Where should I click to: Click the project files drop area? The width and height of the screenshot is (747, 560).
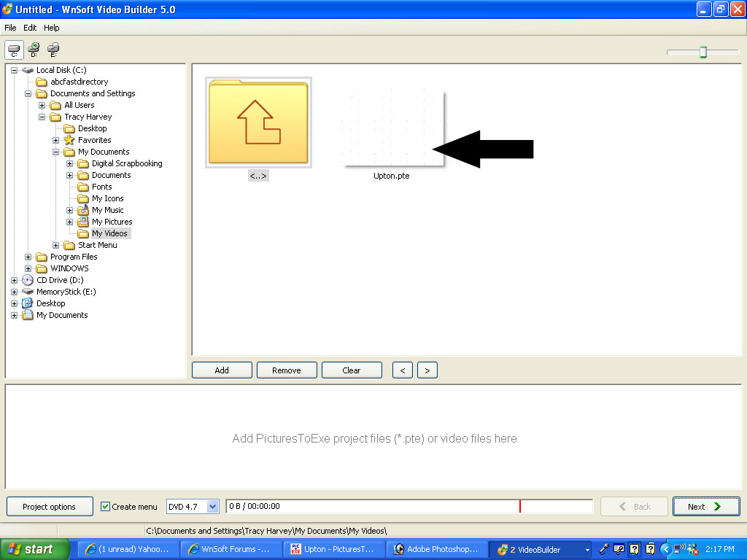pos(373,437)
